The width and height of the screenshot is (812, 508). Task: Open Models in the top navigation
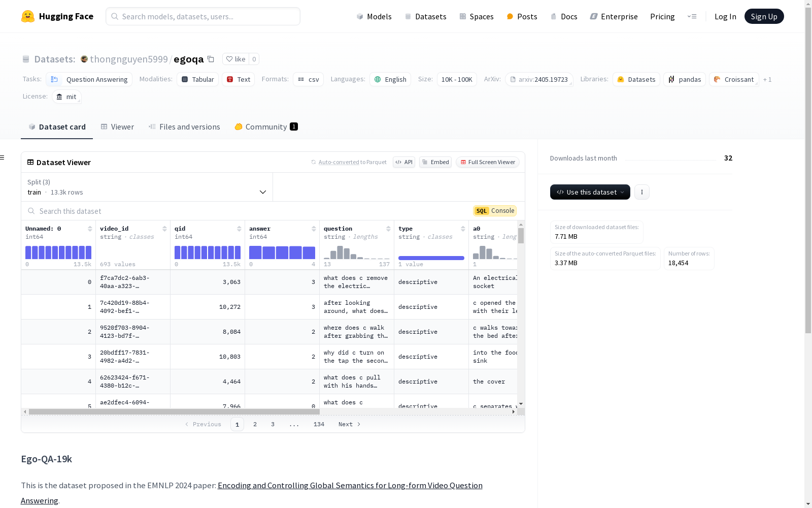374,16
